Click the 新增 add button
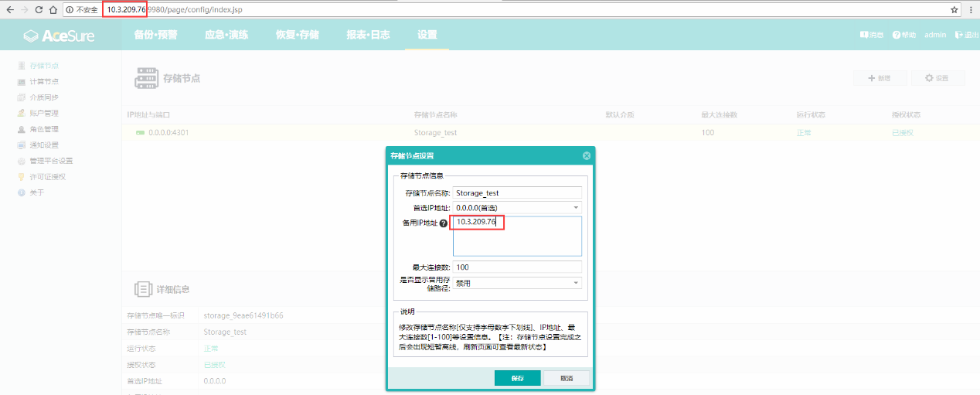This screenshot has width=980, height=395. [879, 78]
